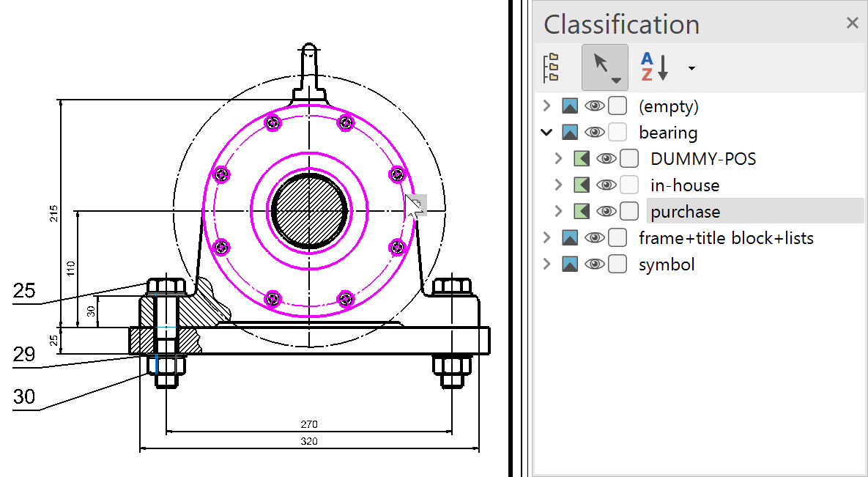This screenshot has width=868, height=477.
Task: Check the box next to DUMMY-POS
Action: coord(629,159)
